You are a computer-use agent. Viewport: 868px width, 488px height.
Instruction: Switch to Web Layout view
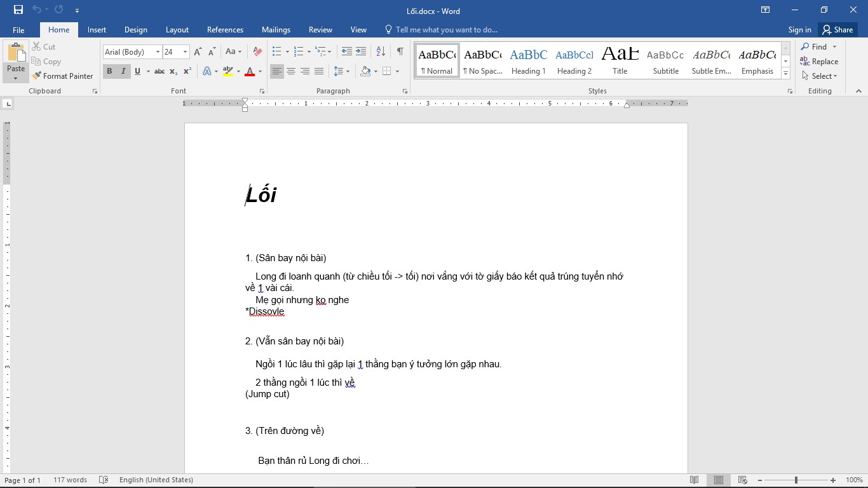pyautogui.click(x=742, y=480)
